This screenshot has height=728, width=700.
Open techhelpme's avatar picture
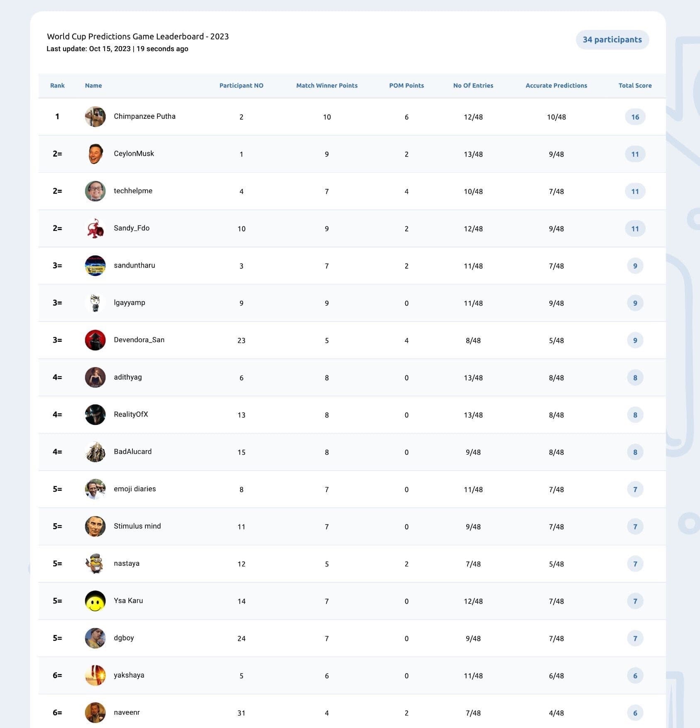tap(95, 191)
